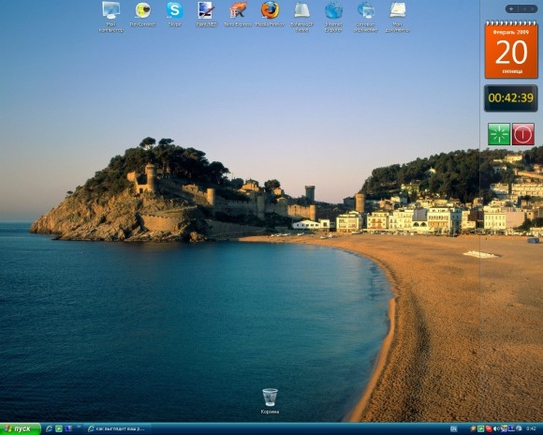The height and width of the screenshot is (435, 543).
Task: Open the EN language indicator
Action: [x=453, y=429]
